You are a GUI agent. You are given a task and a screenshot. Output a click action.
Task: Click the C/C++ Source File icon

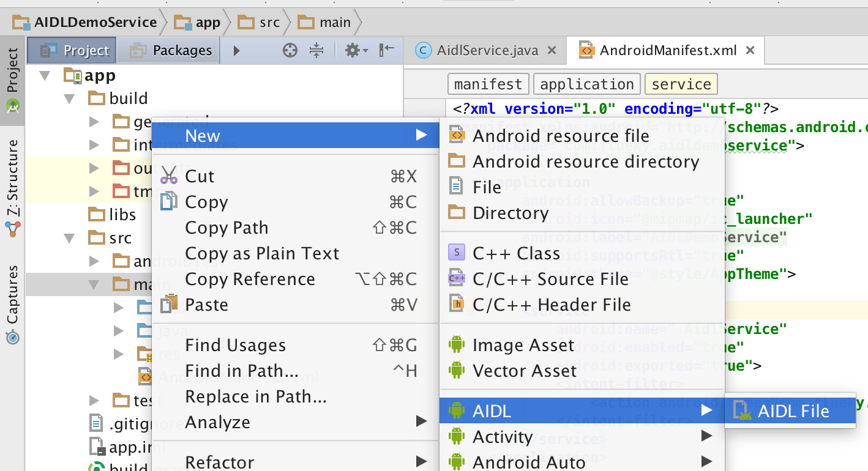coord(457,279)
